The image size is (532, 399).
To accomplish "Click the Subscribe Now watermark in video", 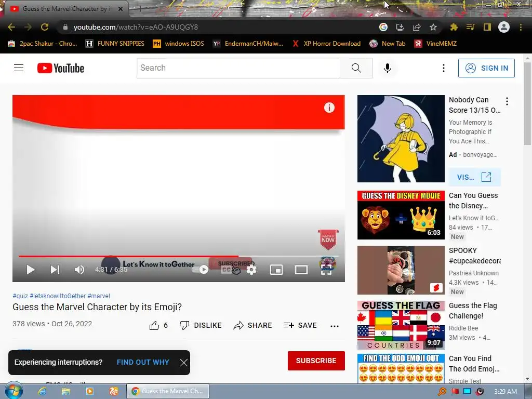I will click(328, 240).
